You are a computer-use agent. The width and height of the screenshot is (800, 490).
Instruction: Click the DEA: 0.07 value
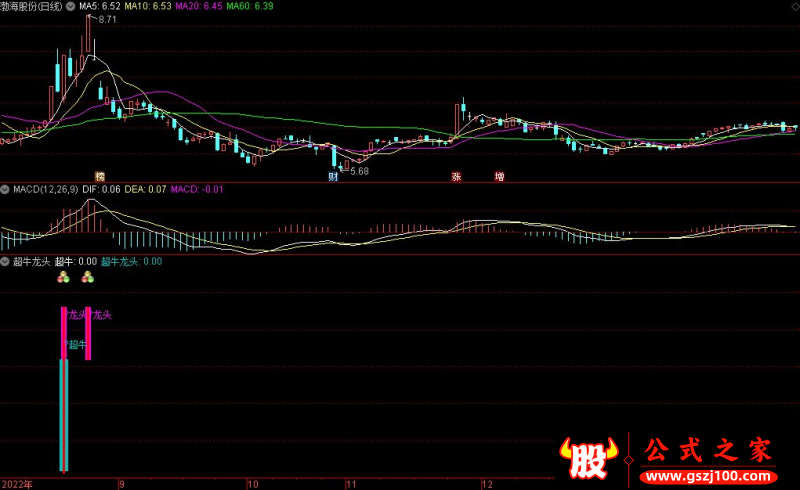(x=145, y=189)
